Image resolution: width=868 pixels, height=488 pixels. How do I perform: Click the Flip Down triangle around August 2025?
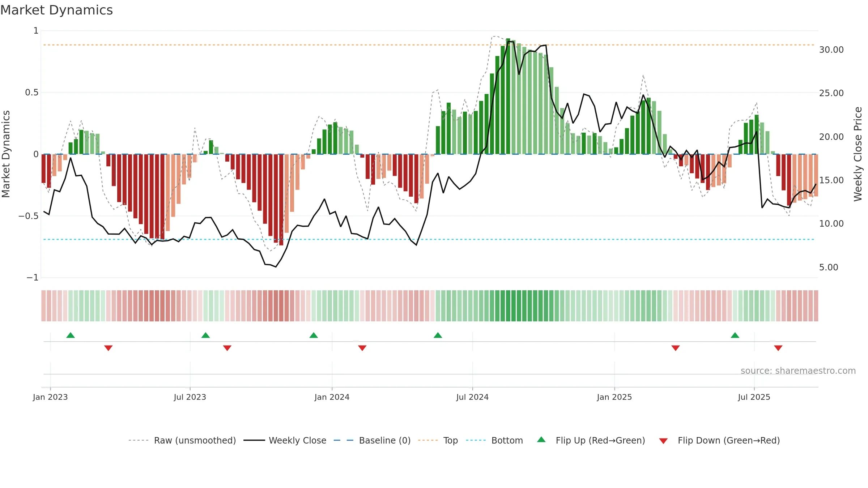(778, 348)
